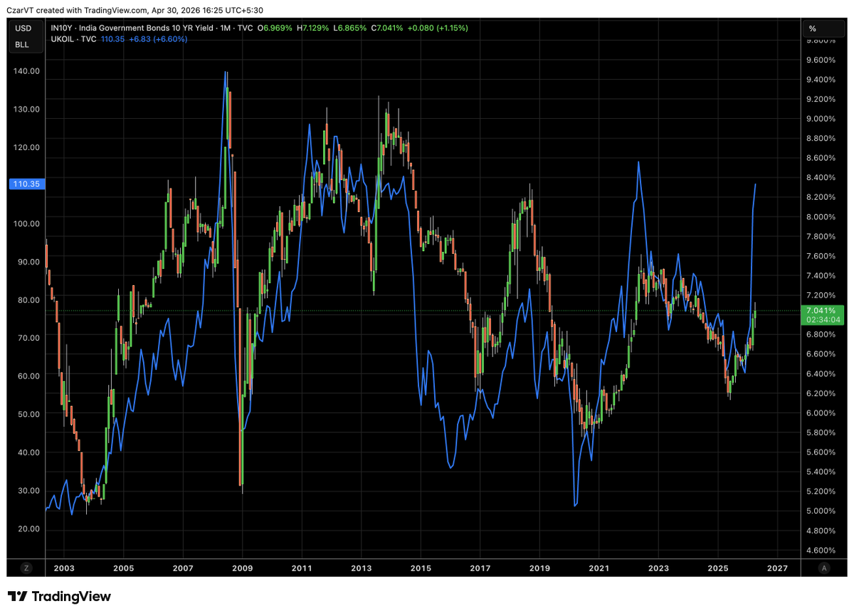The width and height of the screenshot is (854, 616).
Task: Click the blue 110.35 price tag on left axis
Action: (x=26, y=184)
